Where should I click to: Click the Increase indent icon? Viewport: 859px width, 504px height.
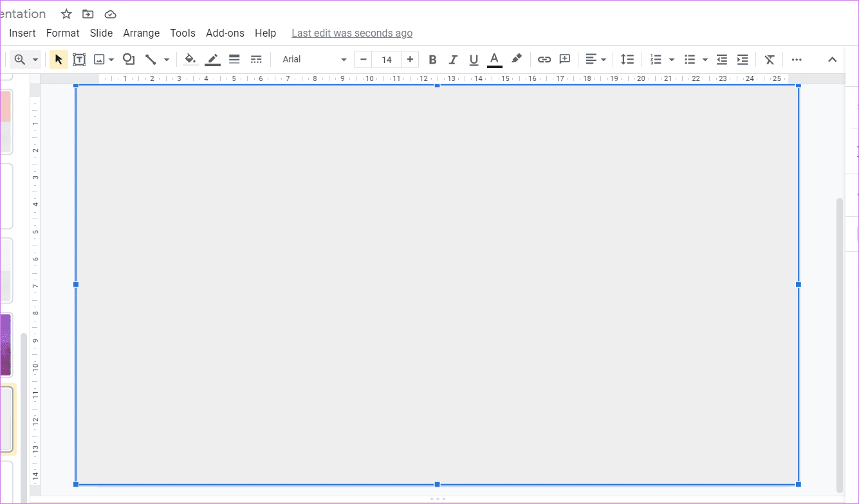(x=743, y=60)
